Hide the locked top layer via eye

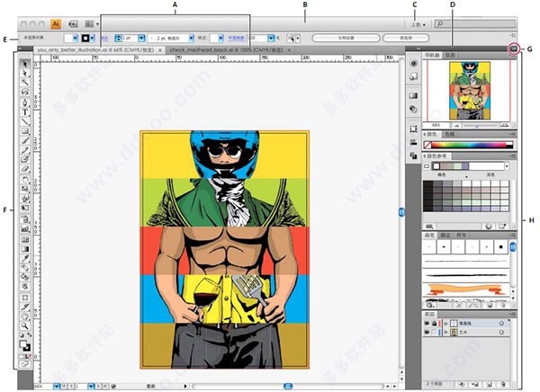(x=427, y=324)
